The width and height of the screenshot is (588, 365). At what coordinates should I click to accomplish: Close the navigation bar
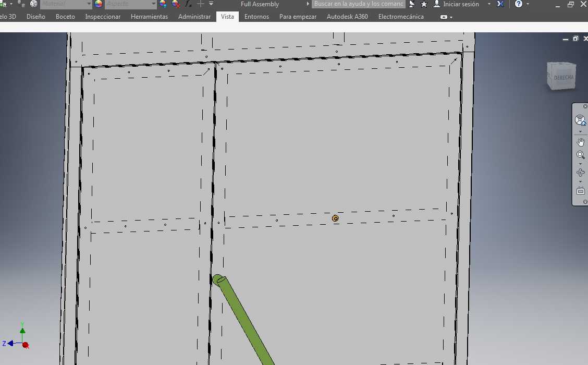(x=585, y=106)
